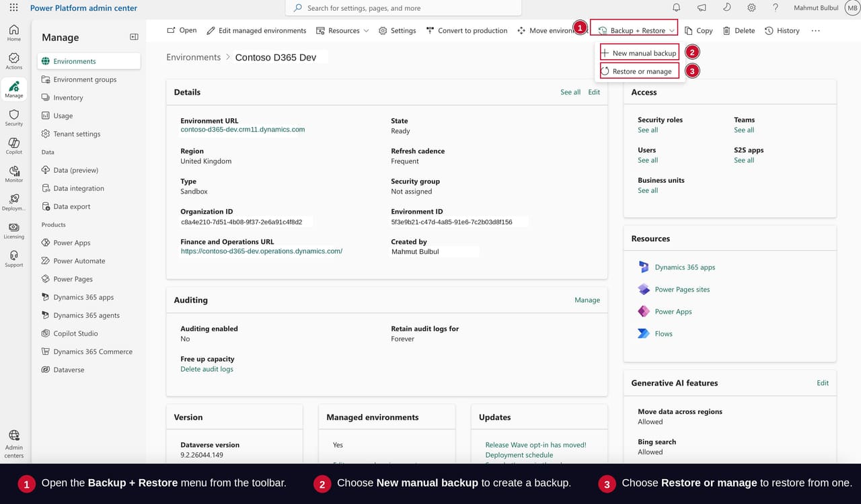See all S2S apps
Image resolution: width=861 pixels, height=504 pixels.
tap(744, 161)
